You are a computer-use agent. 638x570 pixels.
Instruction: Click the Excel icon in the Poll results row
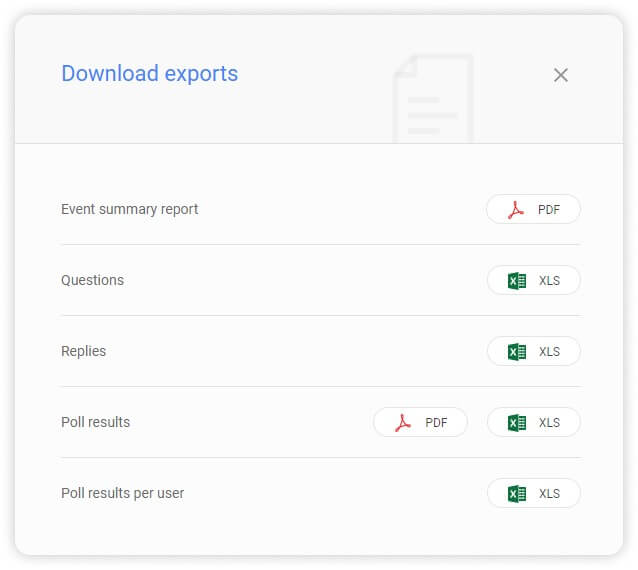(x=516, y=423)
